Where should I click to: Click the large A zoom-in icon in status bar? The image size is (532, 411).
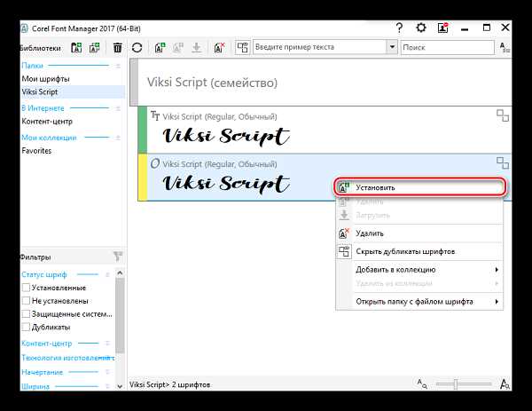coord(505,384)
